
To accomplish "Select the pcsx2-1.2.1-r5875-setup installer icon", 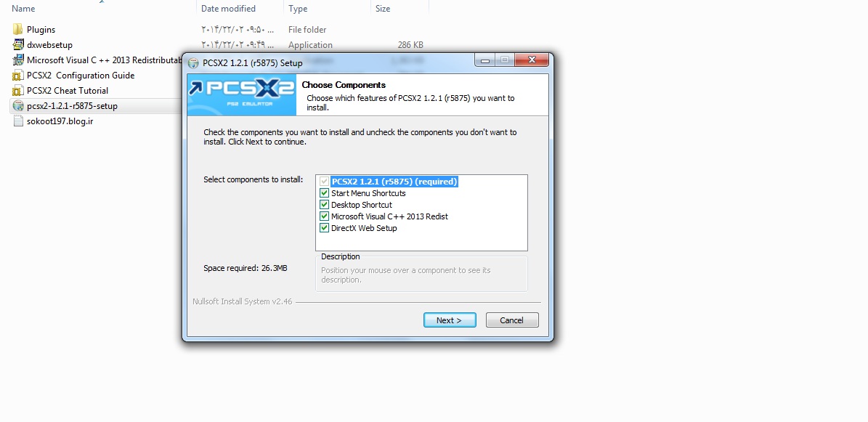I will 17,106.
